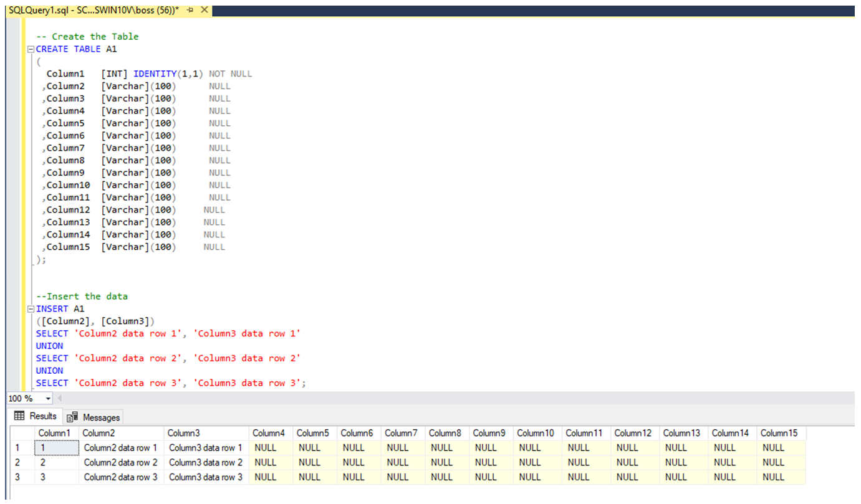861x504 pixels.
Task: Collapse the INSERT A1 statement block
Action: [30, 308]
